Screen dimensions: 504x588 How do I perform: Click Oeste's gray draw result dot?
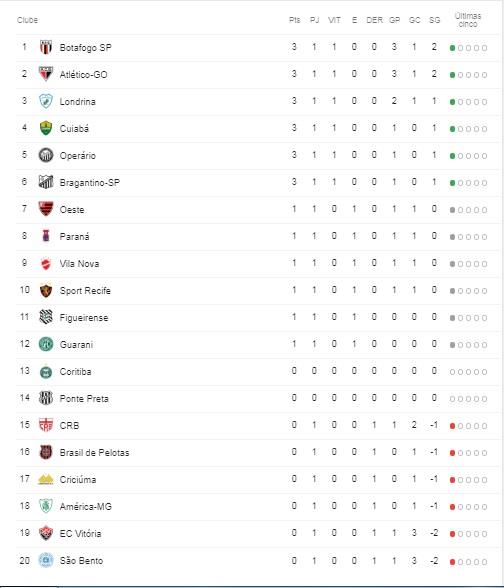pos(452,210)
